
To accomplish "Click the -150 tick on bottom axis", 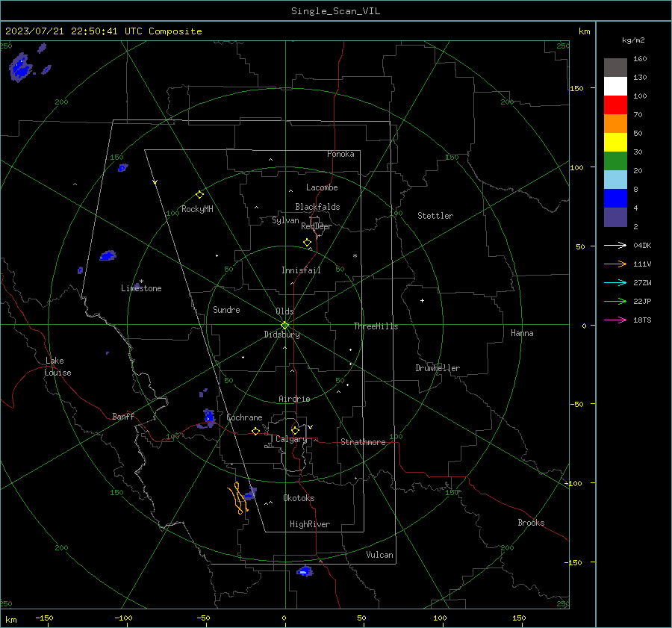I will [44, 618].
